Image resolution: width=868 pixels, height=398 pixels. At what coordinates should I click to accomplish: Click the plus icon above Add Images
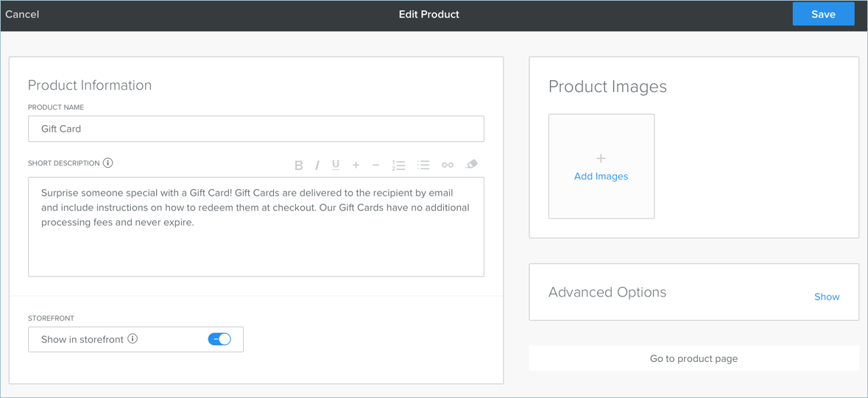click(x=601, y=159)
